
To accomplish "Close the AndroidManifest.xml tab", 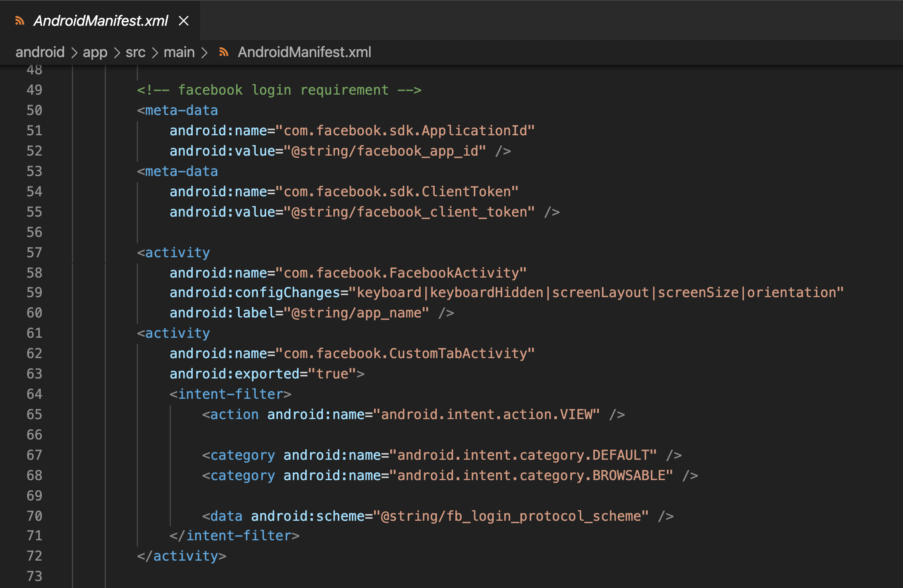I will click(x=183, y=21).
